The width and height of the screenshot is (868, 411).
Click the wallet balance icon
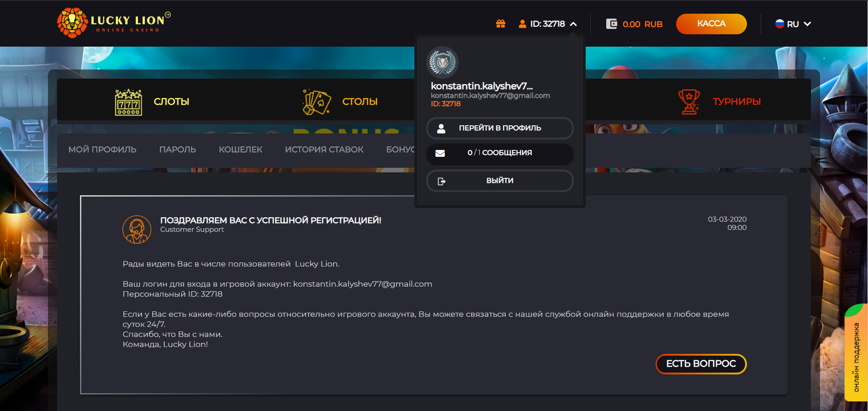click(x=611, y=24)
